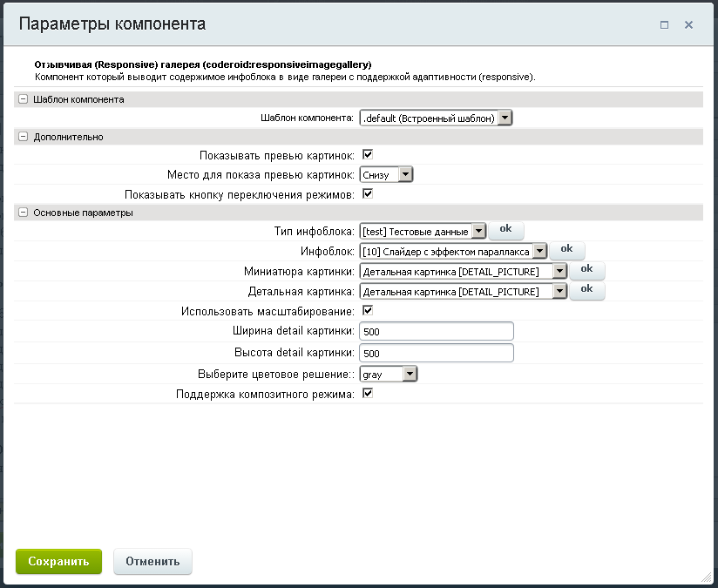Image resolution: width=718 pixels, height=588 pixels.
Task: Open the Инфоблок selection dropdown
Action: tap(453, 251)
